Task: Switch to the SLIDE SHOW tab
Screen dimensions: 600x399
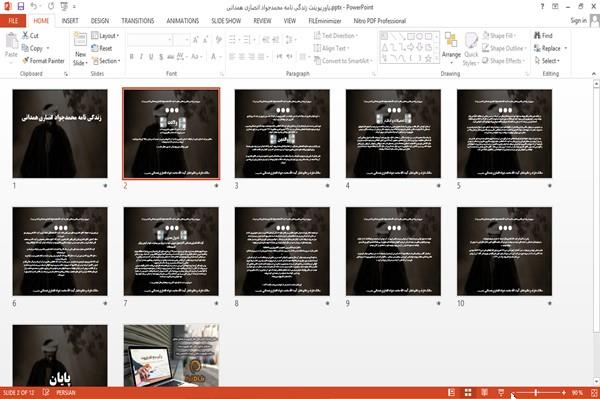Action: [x=226, y=21]
